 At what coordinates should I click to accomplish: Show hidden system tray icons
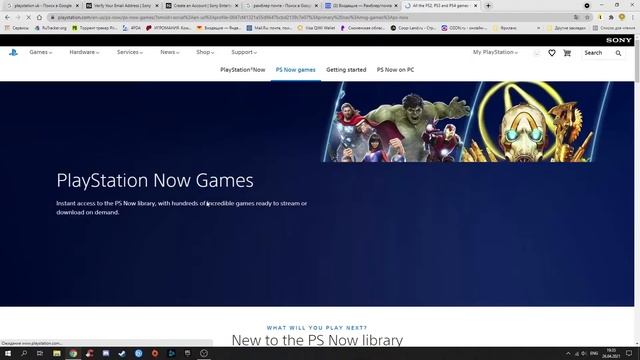point(568,353)
